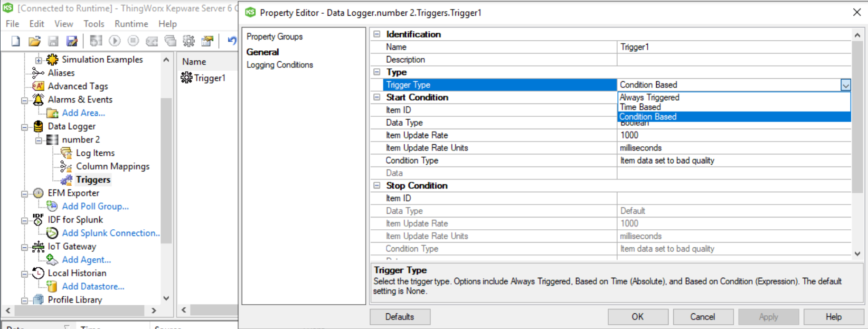Click the IDF for Splunk icon
This screenshot has width=868, height=329.
[x=38, y=219]
